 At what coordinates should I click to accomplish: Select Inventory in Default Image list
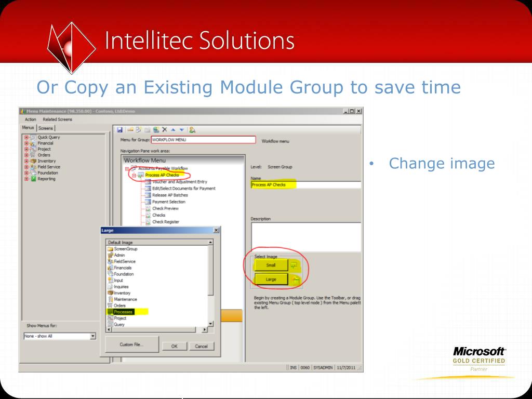pyautogui.click(x=122, y=293)
